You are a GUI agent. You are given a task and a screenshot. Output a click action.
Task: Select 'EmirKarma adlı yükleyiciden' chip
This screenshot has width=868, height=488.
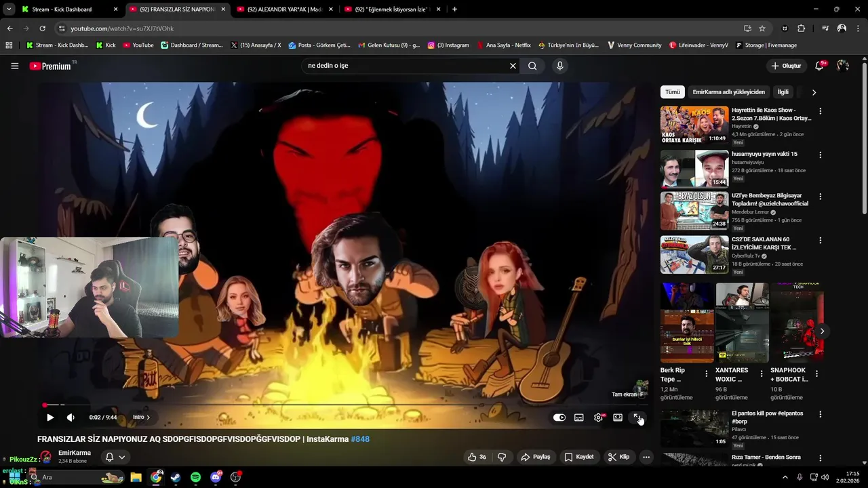(728, 92)
